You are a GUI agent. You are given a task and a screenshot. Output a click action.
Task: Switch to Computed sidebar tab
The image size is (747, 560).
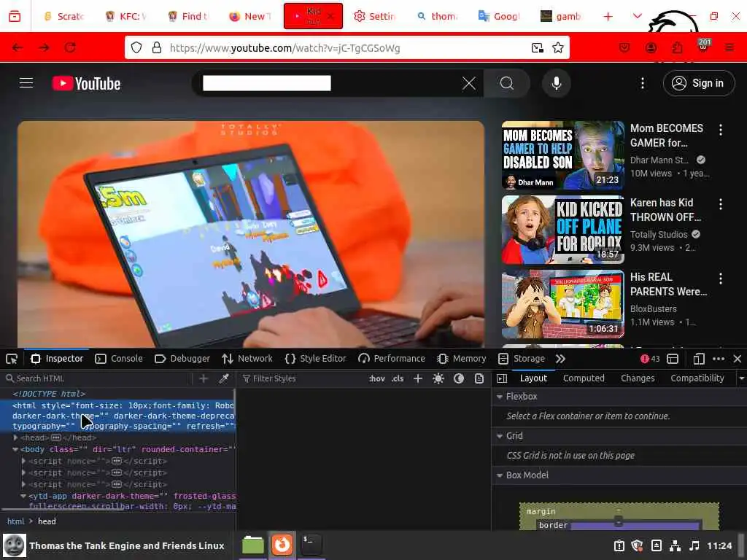[584, 378]
